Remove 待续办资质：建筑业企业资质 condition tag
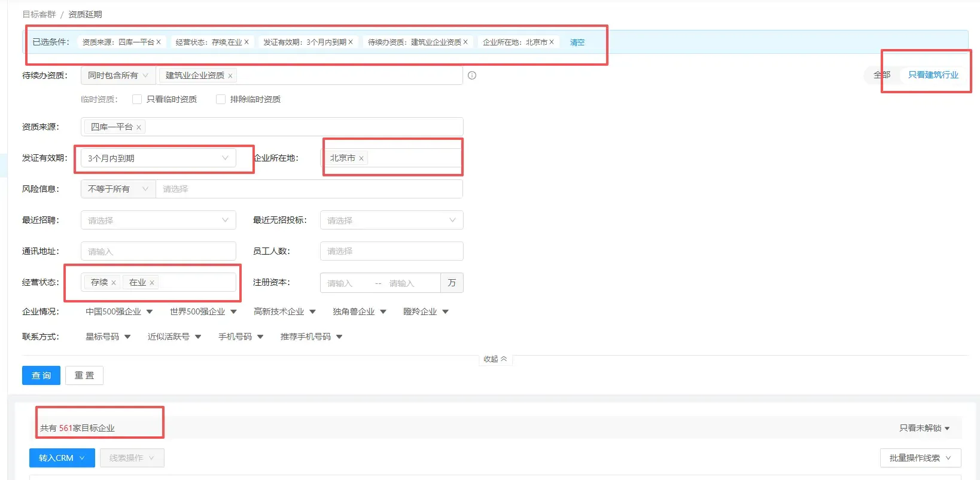This screenshot has height=480, width=980. pyautogui.click(x=465, y=42)
